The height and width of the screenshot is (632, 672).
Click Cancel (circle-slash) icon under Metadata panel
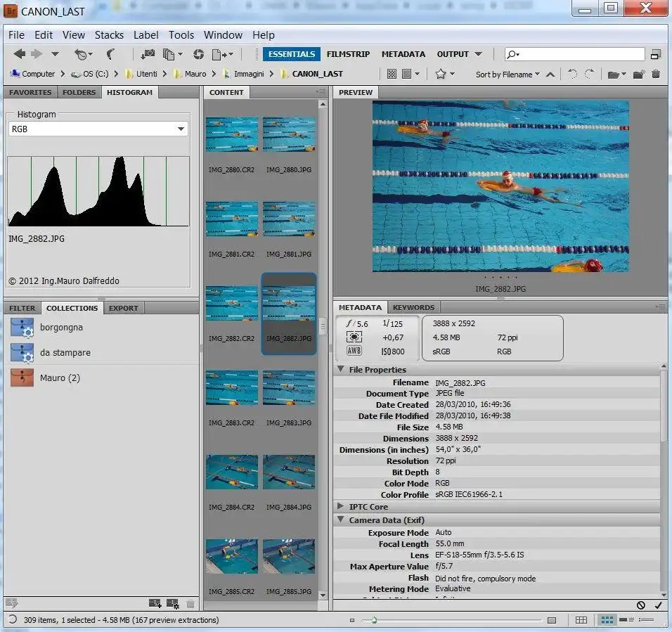pyautogui.click(x=640, y=605)
